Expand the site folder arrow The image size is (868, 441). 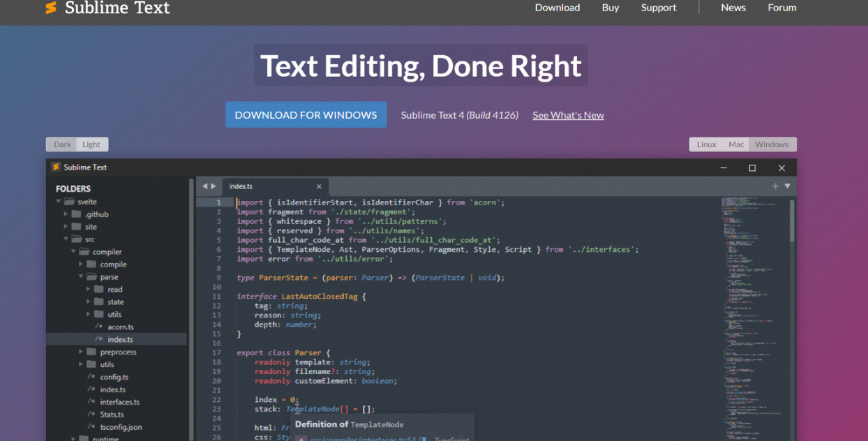(x=66, y=227)
